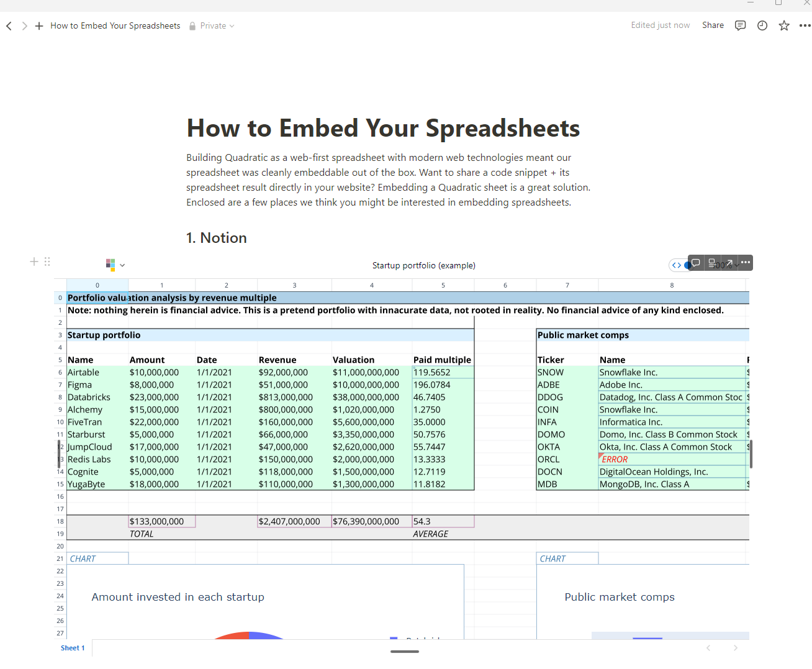Expand the Private sharing dropdown
812x669 pixels.
pyautogui.click(x=212, y=26)
